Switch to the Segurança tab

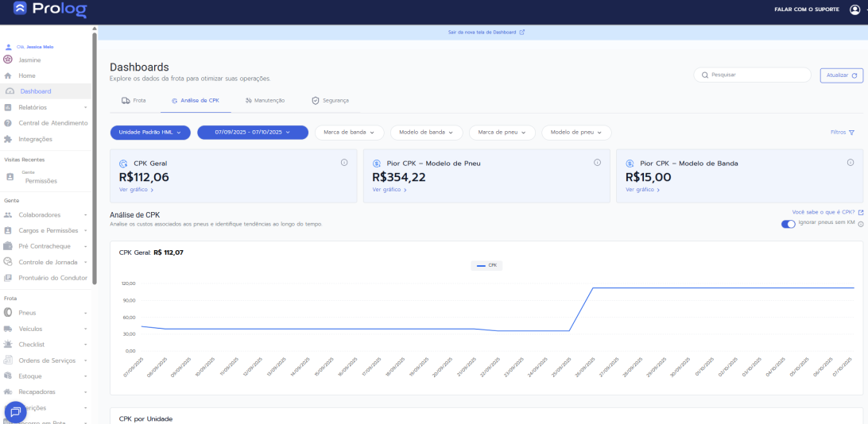(x=330, y=101)
